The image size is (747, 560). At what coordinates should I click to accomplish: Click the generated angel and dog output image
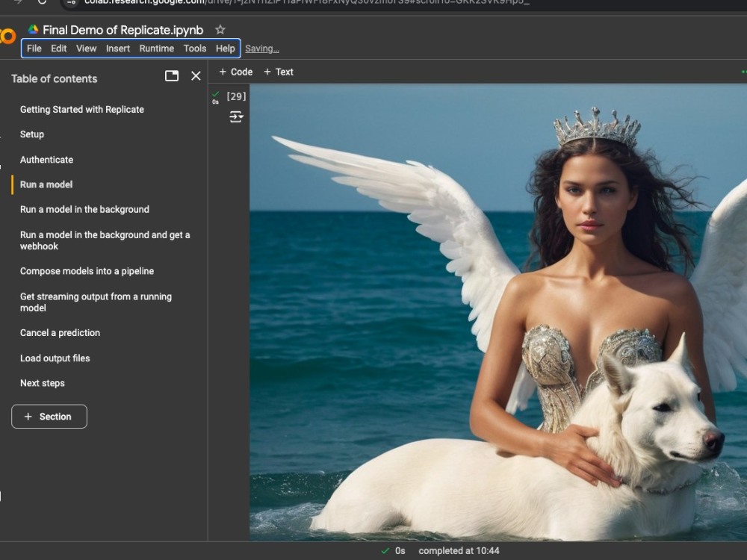click(x=498, y=312)
